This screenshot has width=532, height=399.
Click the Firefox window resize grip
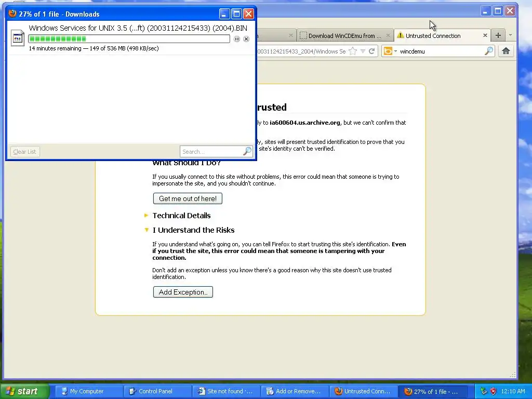(x=513, y=375)
